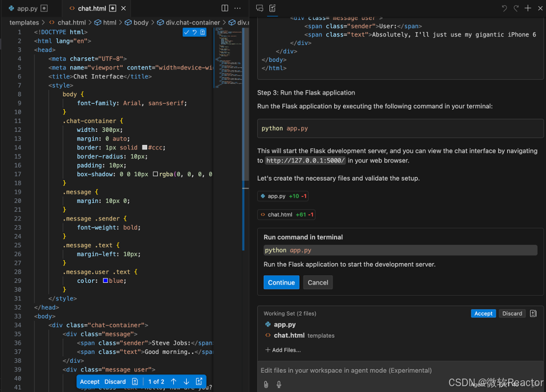Switch to the app.py editor tab
546x392 pixels.
point(27,8)
